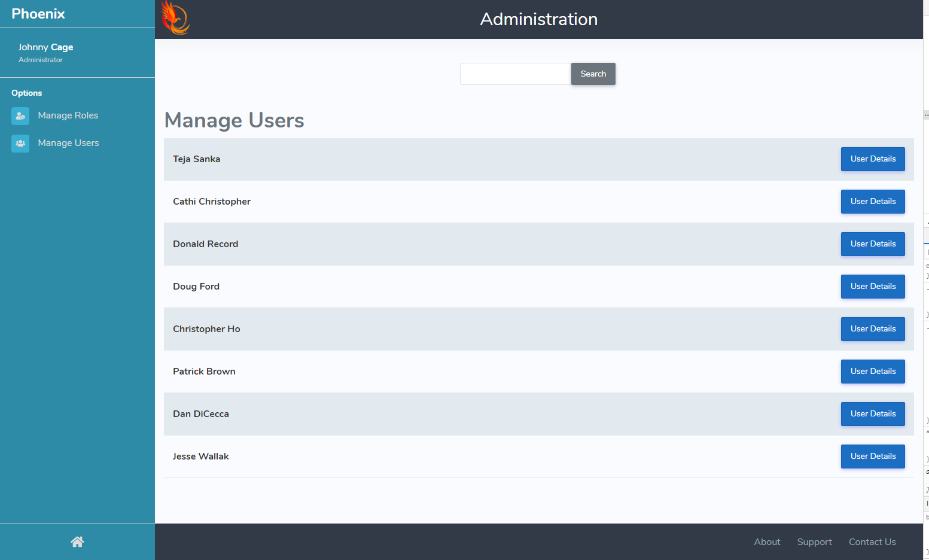Open User Details for Jesse Wallak
The height and width of the screenshot is (560, 929).
(x=872, y=456)
